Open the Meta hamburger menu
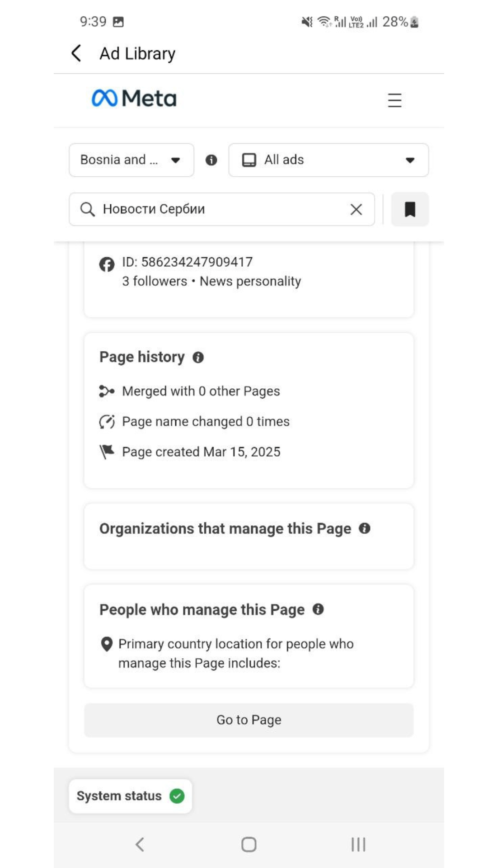The height and width of the screenshot is (868, 488). (x=394, y=100)
